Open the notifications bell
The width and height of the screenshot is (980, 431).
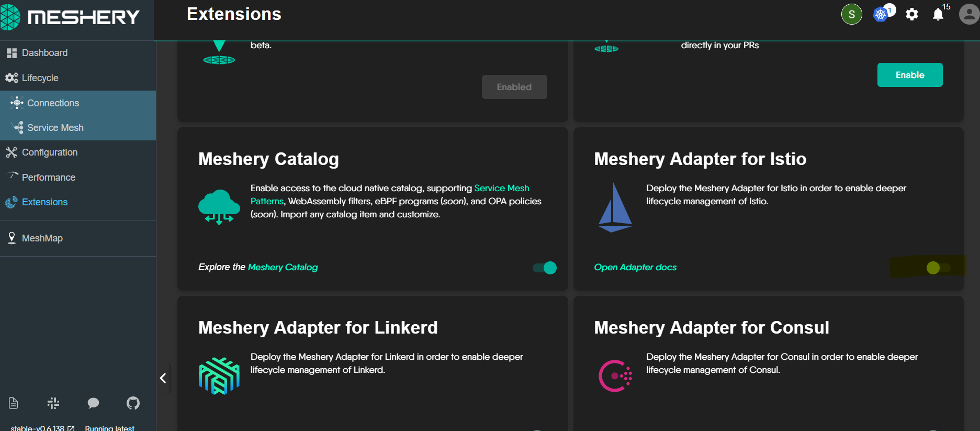tap(938, 14)
